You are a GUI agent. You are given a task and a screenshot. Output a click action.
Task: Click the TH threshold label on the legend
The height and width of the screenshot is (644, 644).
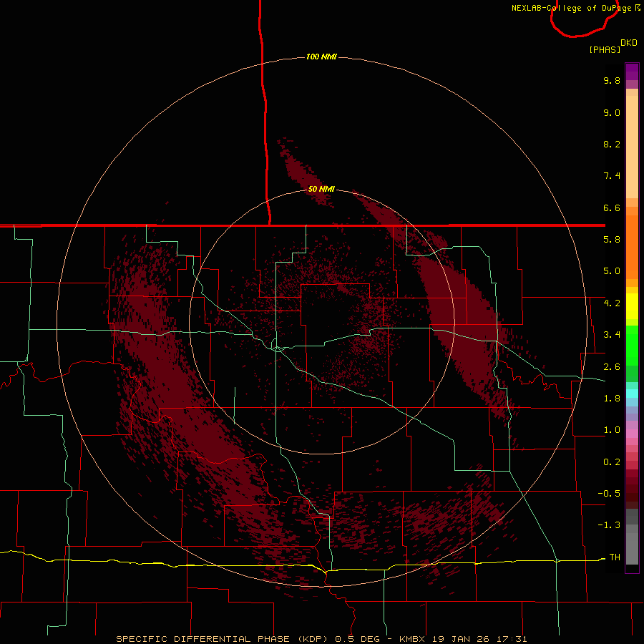pyautogui.click(x=615, y=557)
